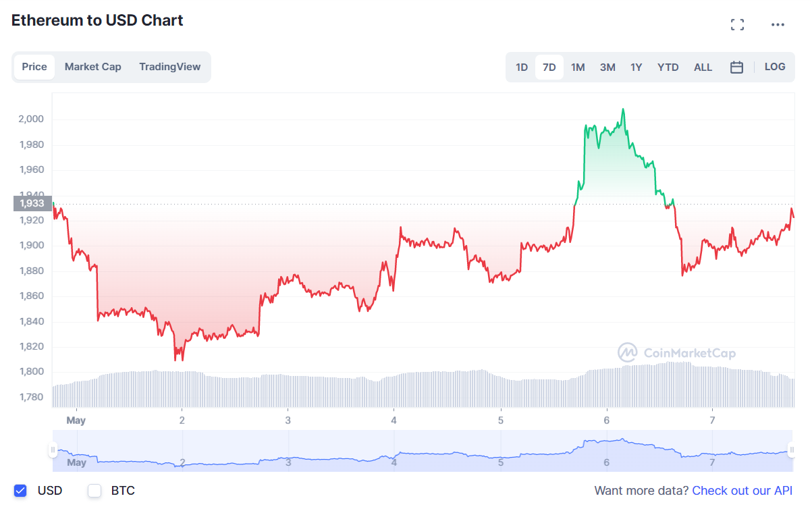Open fullscreen chart view icon
The height and width of the screenshot is (513, 812).
[x=737, y=25]
